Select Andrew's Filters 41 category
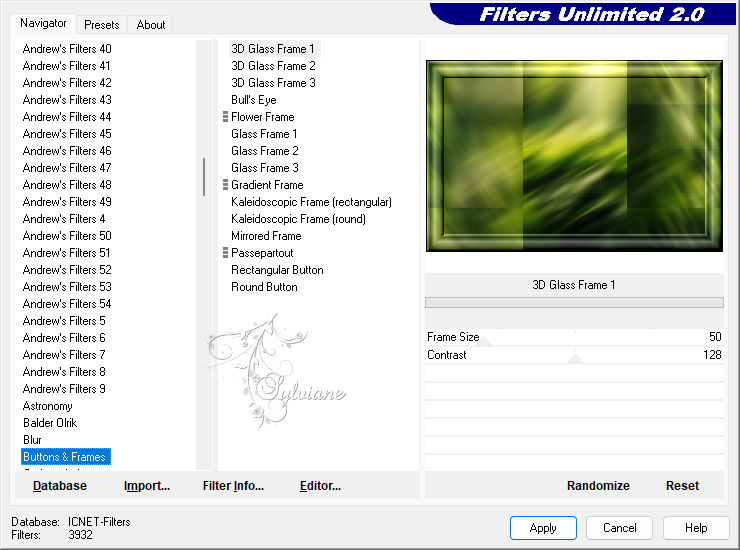The height and width of the screenshot is (550, 740). coord(66,66)
